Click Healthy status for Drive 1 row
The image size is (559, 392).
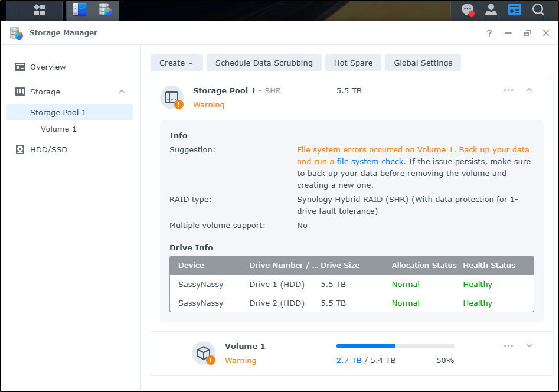click(x=478, y=285)
